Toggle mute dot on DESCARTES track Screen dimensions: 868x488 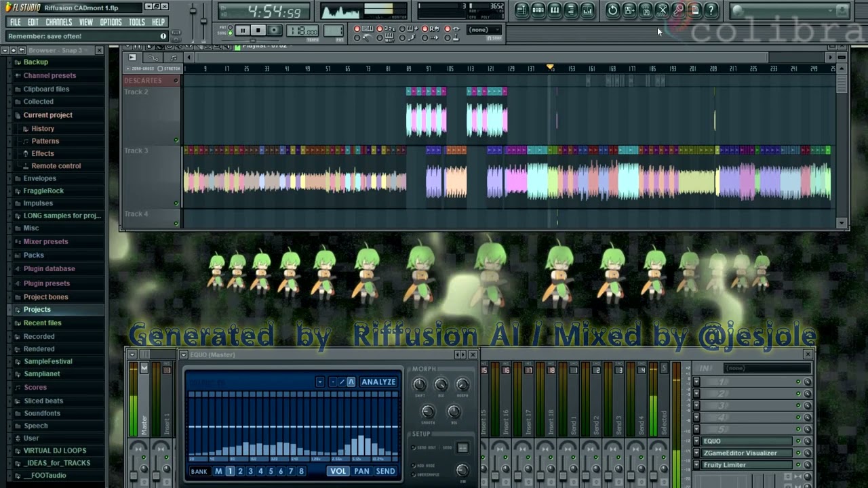[x=176, y=81]
